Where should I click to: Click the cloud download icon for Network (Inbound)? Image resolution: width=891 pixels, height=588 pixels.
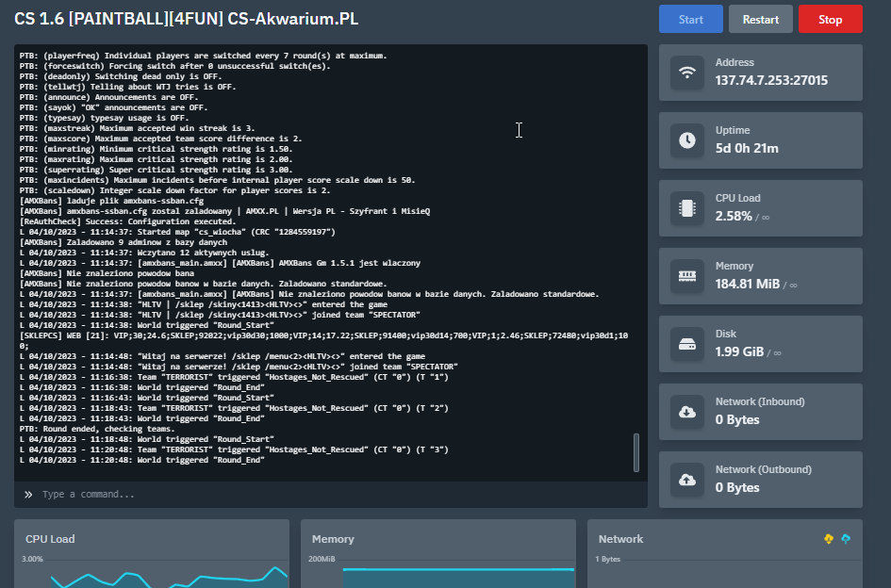687,412
